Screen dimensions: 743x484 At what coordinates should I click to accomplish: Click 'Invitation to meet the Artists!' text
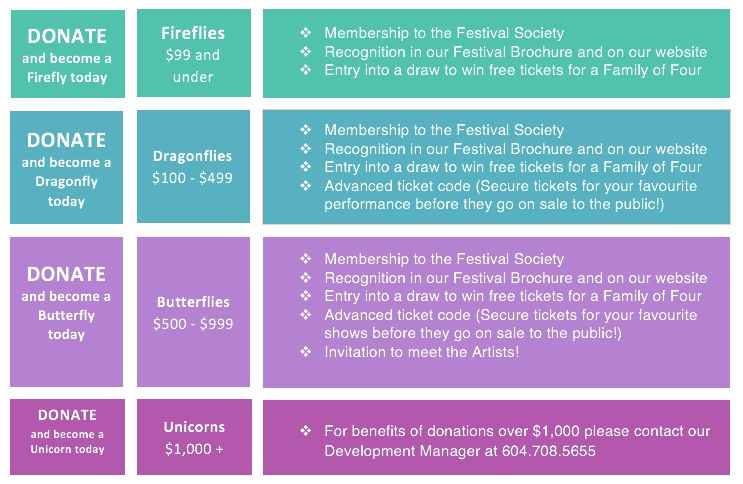pyautogui.click(x=422, y=352)
